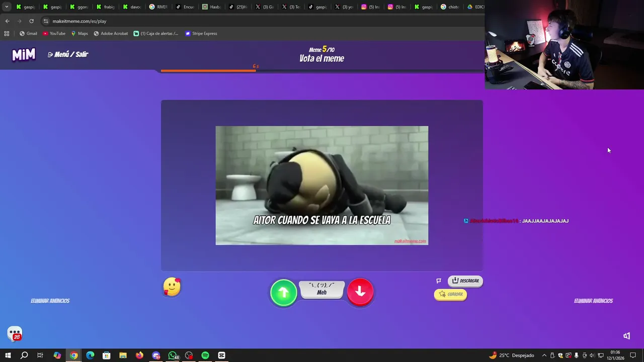
Task: Open the Gmail bookmark
Action: click(x=28, y=34)
